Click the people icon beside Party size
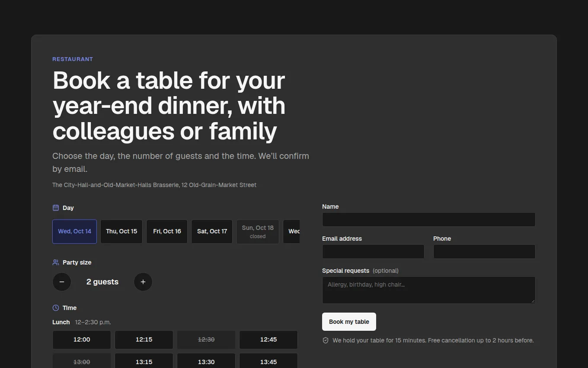 pyautogui.click(x=56, y=262)
